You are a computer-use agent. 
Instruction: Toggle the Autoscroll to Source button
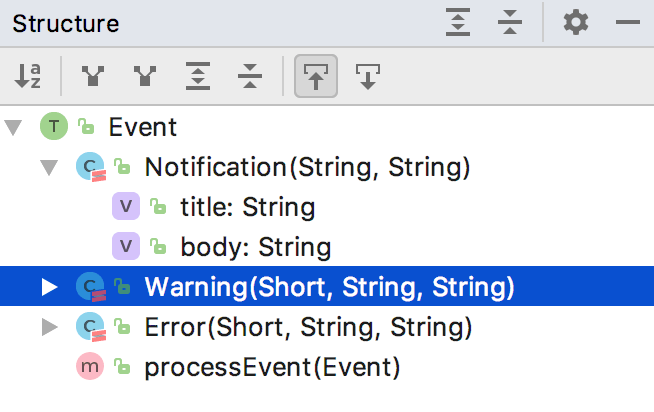click(316, 76)
